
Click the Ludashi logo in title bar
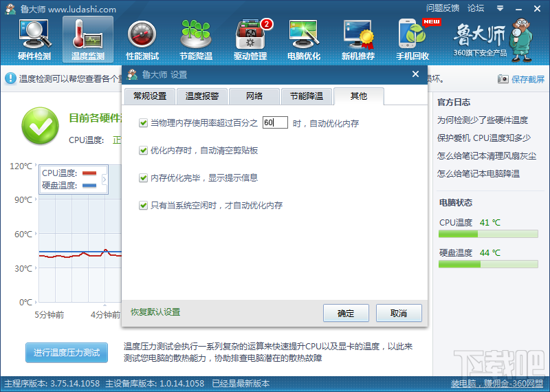coord(10,9)
